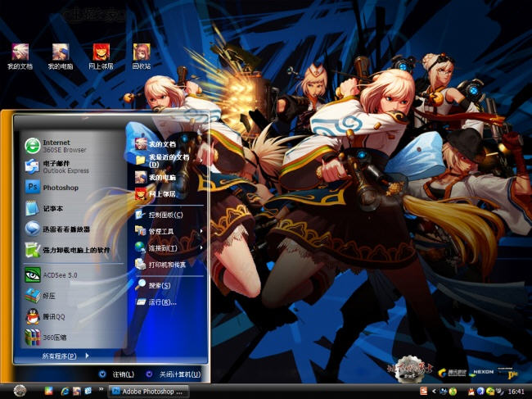Start Photoshop from the Start menu
Screen dimensions: 532x399
coord(73,188)
